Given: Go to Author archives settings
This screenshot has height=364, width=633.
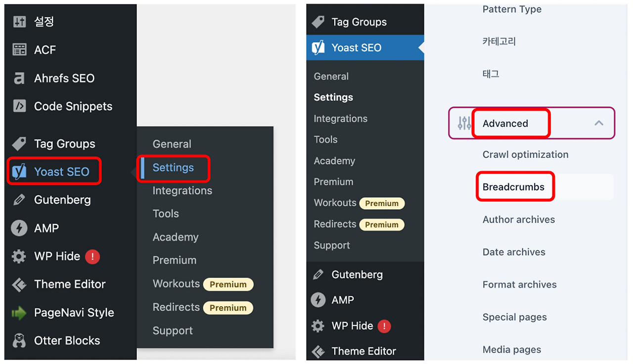Looking at the screenshot, I should coord(518,220).
